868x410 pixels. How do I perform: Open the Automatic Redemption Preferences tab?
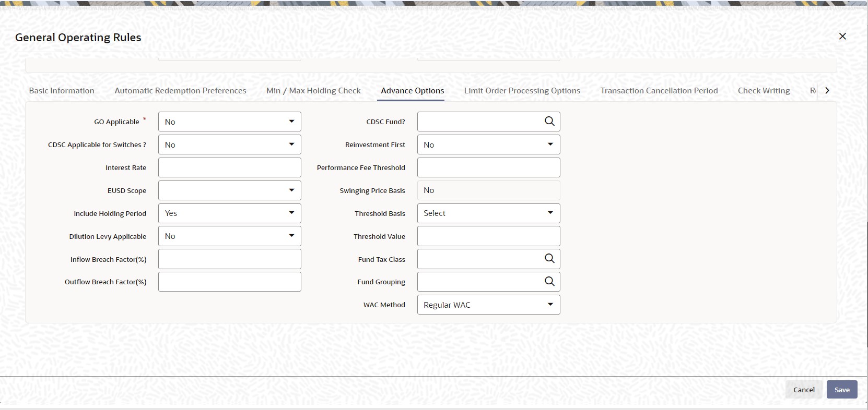[180, 90]
